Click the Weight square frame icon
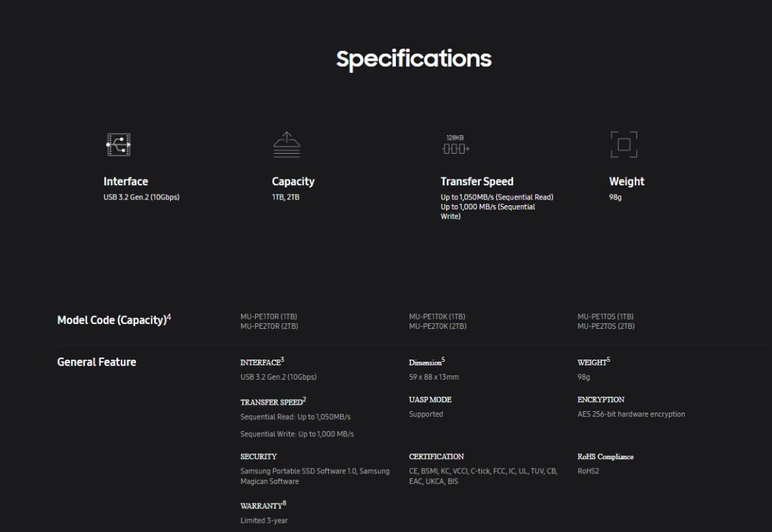The image size is (772, 532). point(624,144)
